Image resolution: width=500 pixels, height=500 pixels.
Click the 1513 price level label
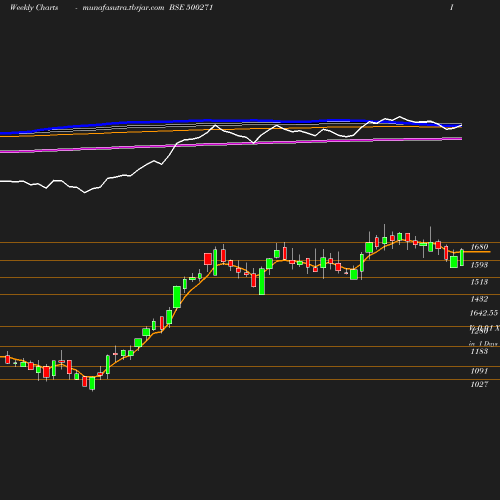pos(479,282)
